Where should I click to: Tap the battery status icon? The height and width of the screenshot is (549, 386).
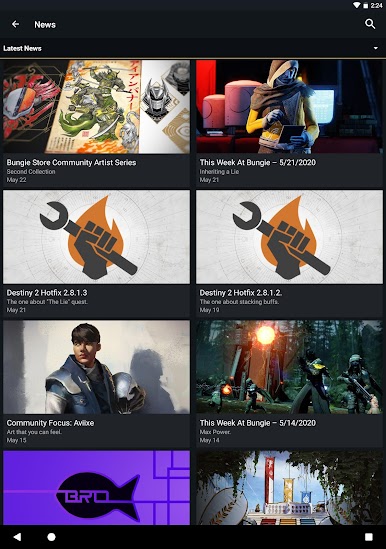point(365,5)
